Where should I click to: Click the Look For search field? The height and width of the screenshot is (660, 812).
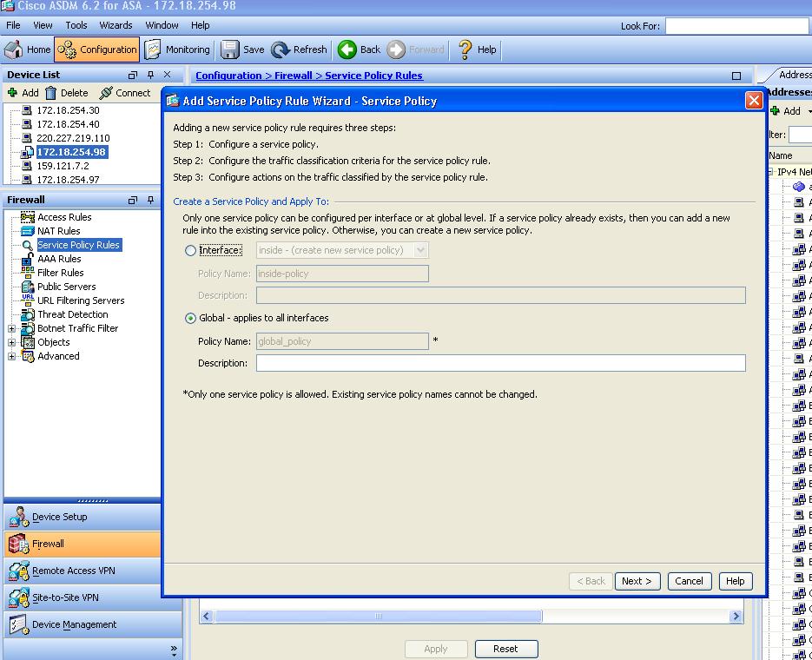coord(737,26)
